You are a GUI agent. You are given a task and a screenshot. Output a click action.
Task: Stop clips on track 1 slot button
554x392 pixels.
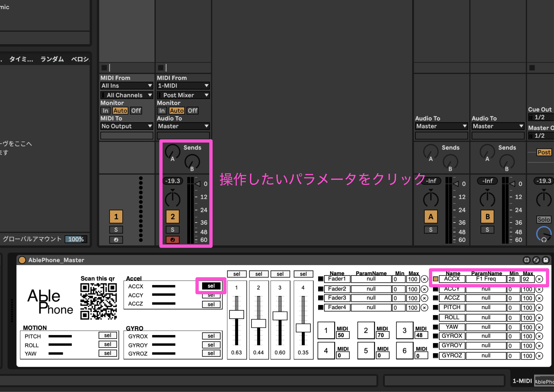(x=104, y=68)
